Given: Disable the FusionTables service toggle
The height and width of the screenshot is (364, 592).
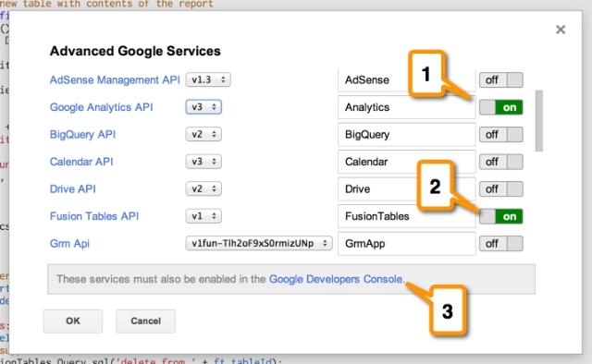Looking at the screenshot, I should pos(501,216).
